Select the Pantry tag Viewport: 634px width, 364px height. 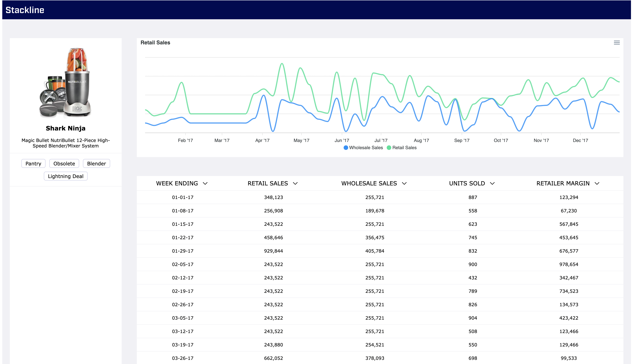tap(33, 163)
